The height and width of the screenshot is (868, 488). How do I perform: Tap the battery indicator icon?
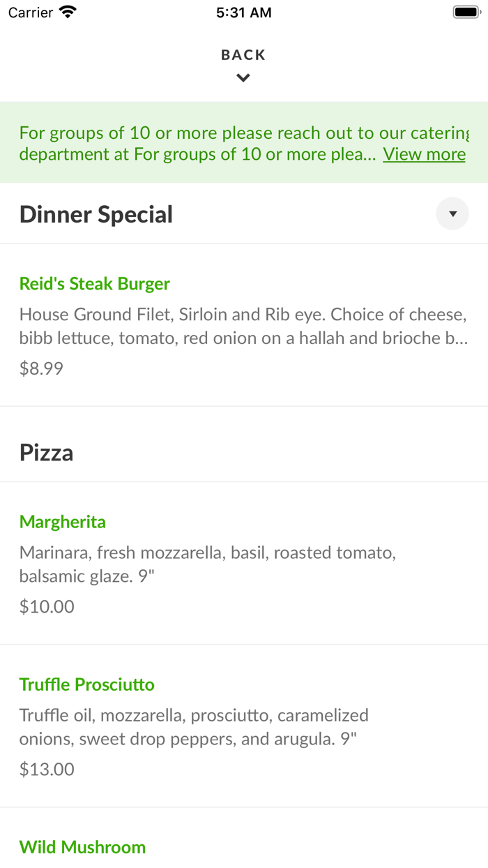point(466,11)
